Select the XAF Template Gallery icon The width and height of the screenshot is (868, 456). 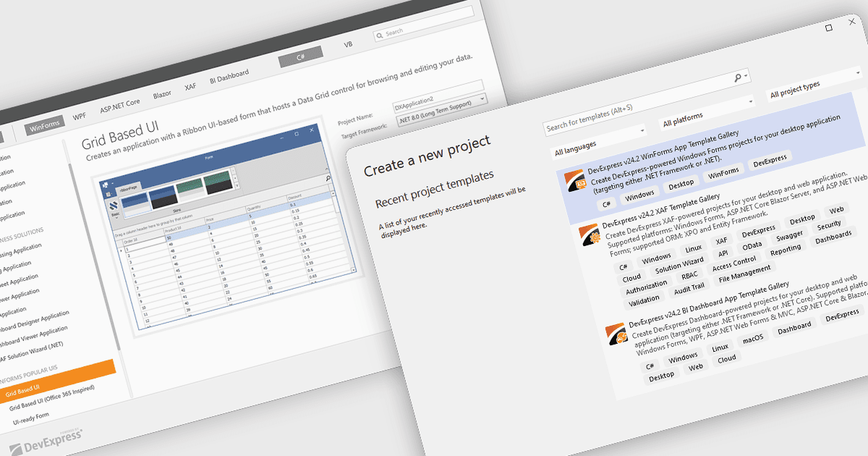coord(590,235)
